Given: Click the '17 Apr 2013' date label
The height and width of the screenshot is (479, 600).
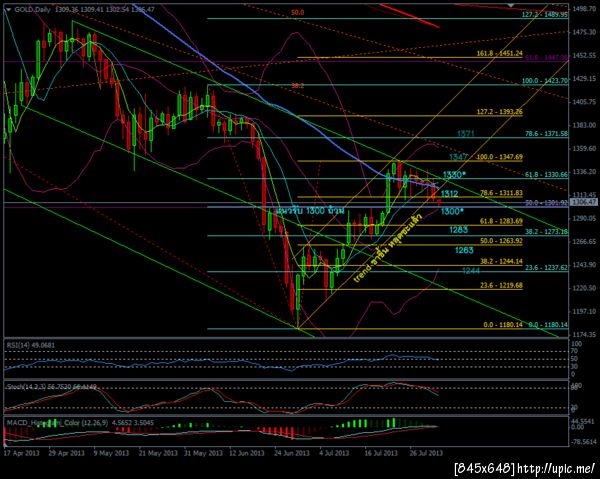Looking at the screenshot, I should click(22, 453).
